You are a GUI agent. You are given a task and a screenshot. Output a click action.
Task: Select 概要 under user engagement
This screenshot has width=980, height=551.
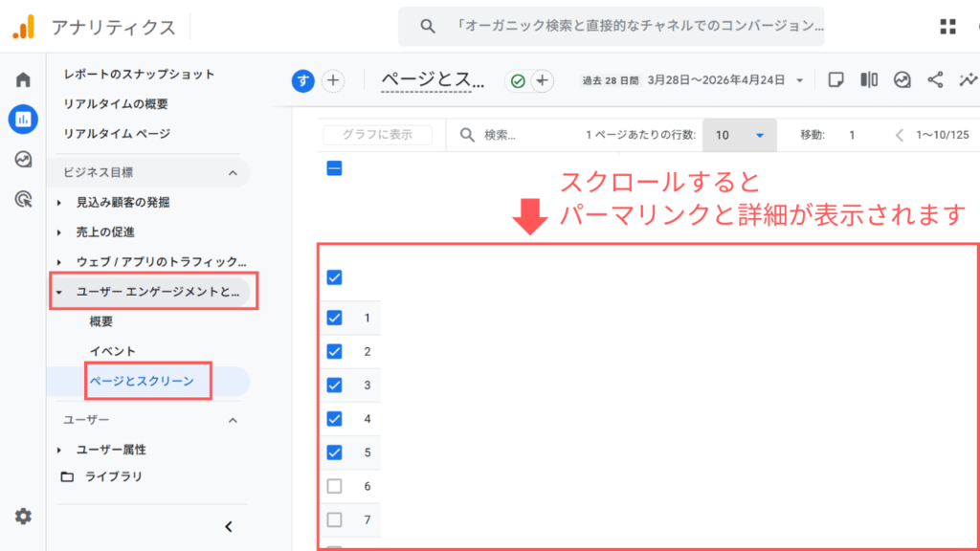(x=101, y=321)
